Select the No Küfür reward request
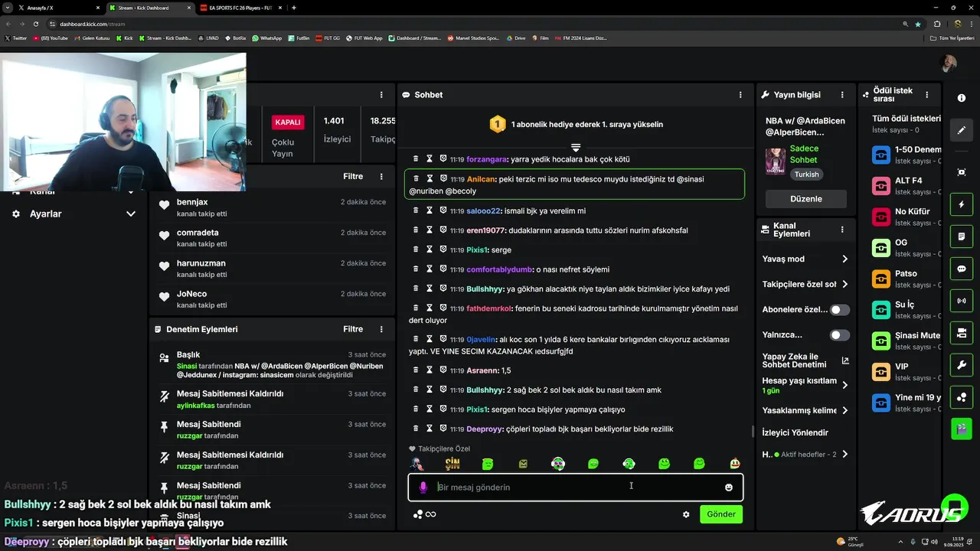 click(x=906, y=217)
